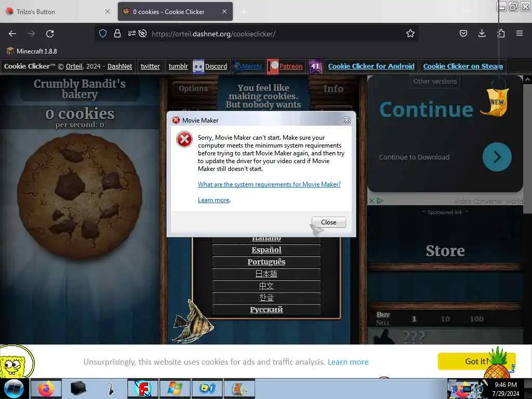This screenshot has height=399, width=532.
Task: Open the Other versions dropdown
Action: point(435,82)
